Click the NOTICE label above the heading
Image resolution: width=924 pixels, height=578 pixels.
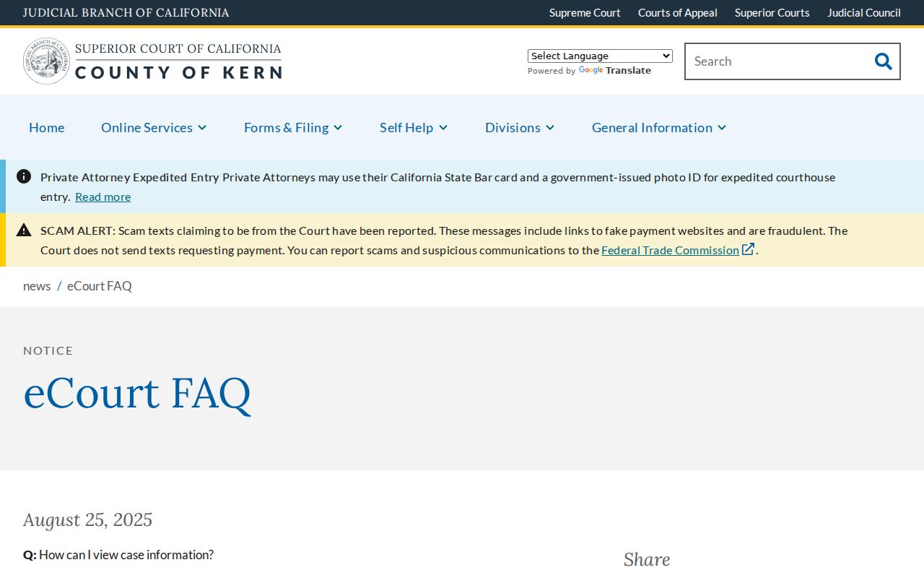(48, 350)
